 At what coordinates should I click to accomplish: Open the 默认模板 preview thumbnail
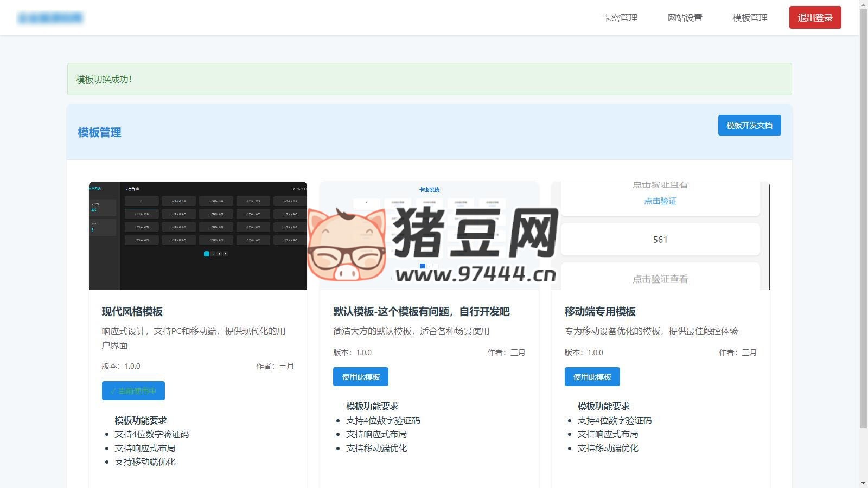point(429,235)
